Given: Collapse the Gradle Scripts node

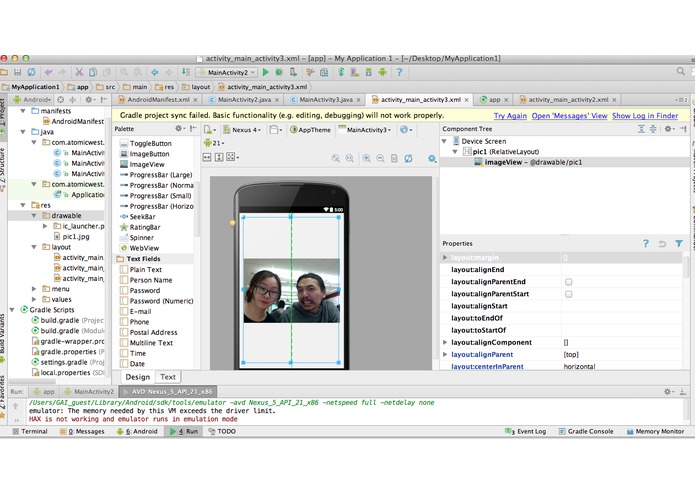Looking at the screenshot, I should tap(12, 310).
